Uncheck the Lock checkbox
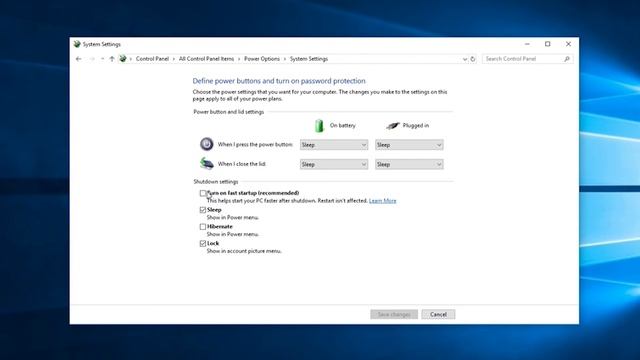 coord(203,243)
